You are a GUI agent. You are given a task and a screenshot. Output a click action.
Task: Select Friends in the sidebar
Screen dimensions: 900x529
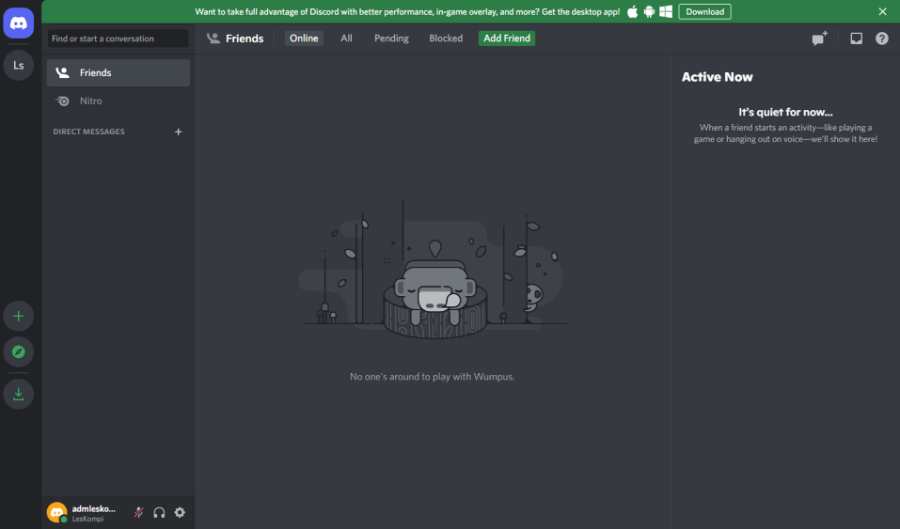click(x=118, y=73)
